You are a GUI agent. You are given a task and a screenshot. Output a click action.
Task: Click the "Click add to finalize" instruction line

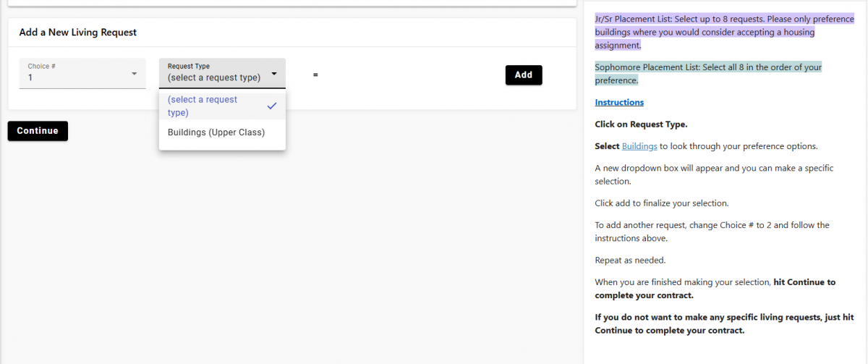click(661, 203)
